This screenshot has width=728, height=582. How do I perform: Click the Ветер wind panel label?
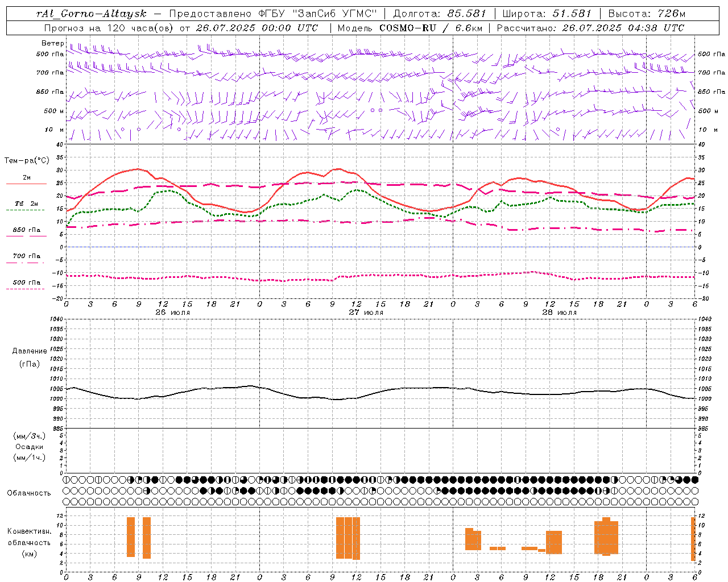pos(52,43)
